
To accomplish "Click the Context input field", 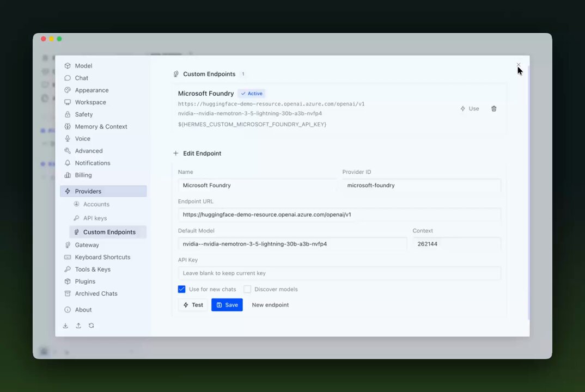I will coord(456,244).
